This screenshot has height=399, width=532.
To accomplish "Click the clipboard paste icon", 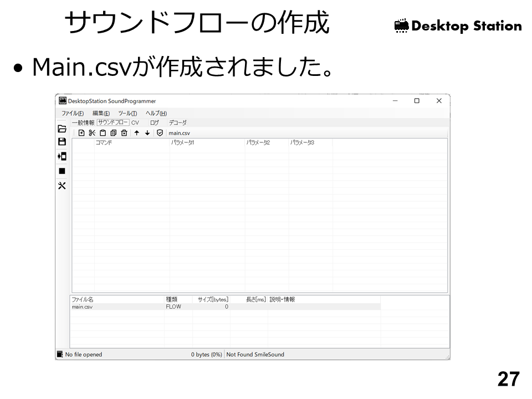I will (x=103, y=133).
